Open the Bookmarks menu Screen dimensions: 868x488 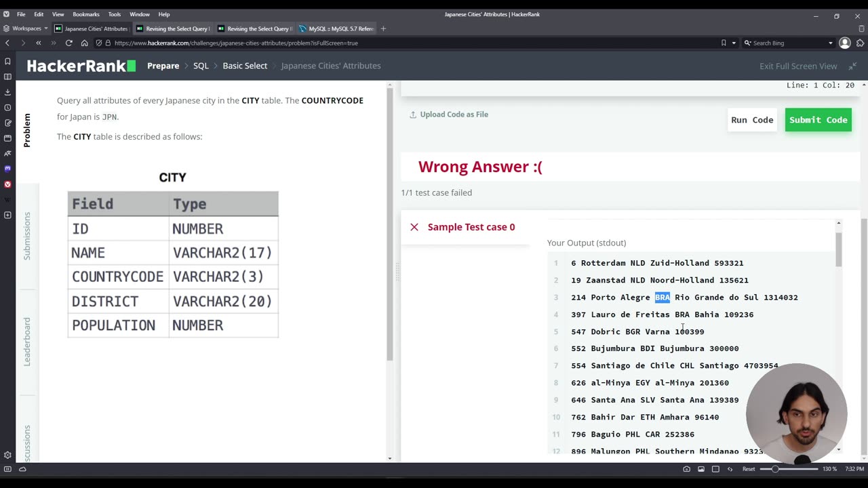(x=86, y=14)
